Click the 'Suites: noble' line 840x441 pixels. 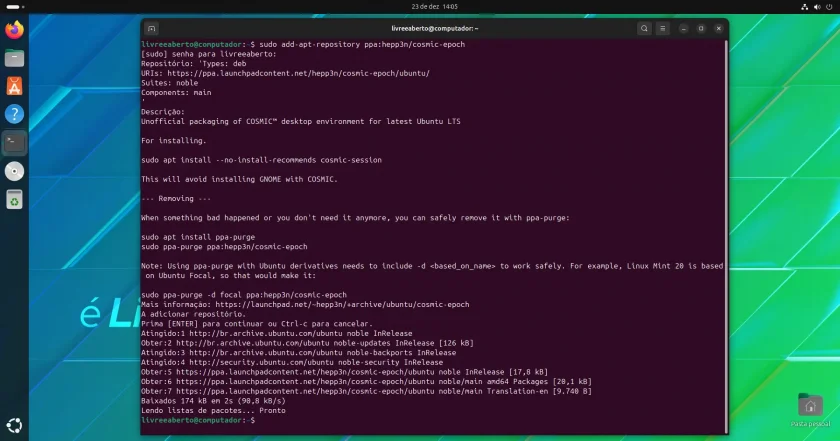[x=169, y=83]
